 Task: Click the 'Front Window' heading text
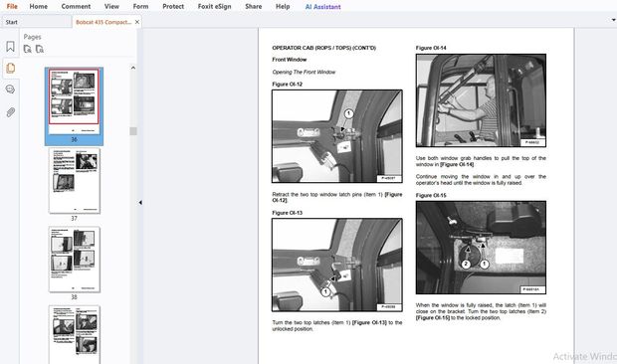290,60
